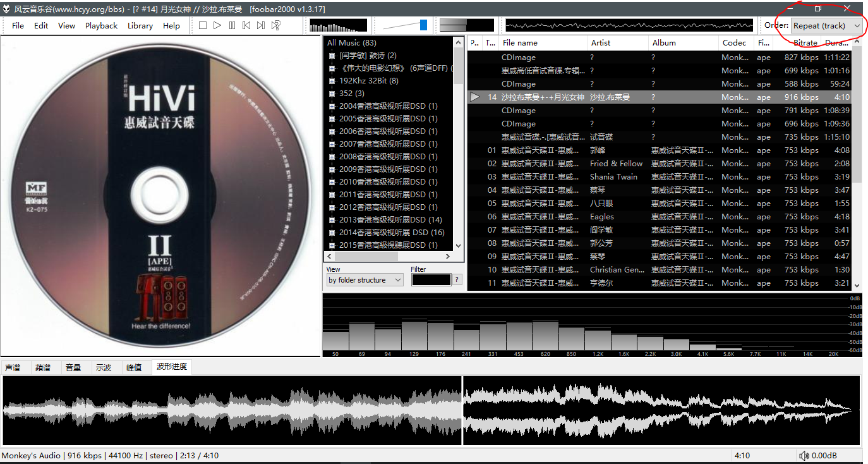868x464 pixels.
Task: Pause the current track
Action: [232, 25]
